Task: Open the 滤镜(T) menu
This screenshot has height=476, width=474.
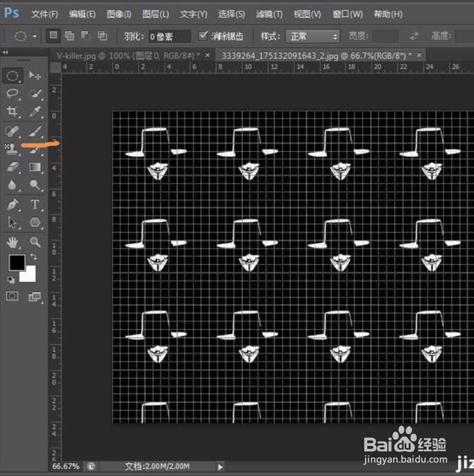Action: pyautogui.click(x=269, y=14)
